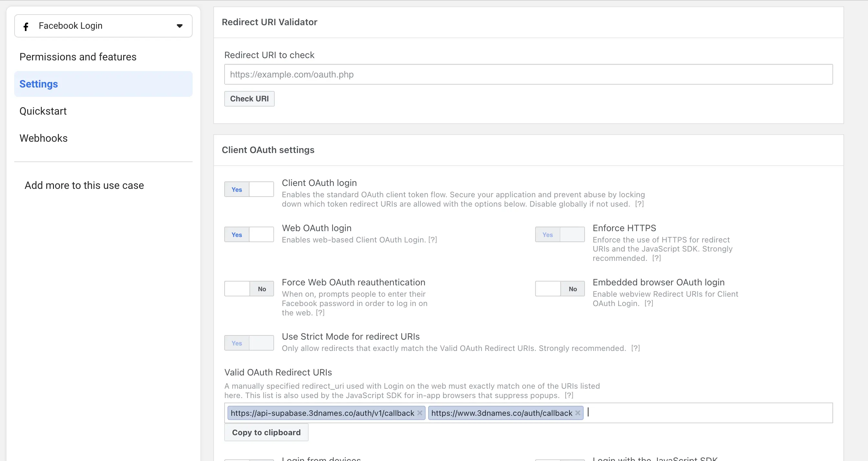Toggle Force Web OAuth reauthentication switch
The width and height of the screenshot is (868, 461).
[x=249, y=289]
